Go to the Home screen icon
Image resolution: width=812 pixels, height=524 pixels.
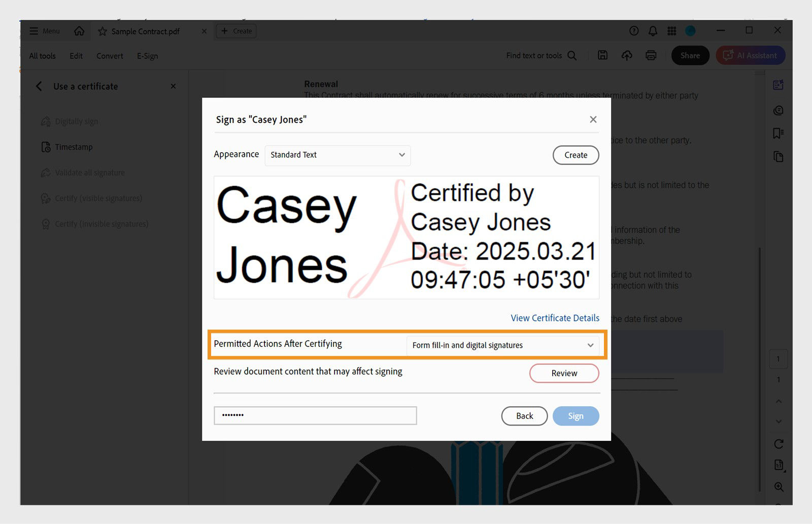[79, 30]
